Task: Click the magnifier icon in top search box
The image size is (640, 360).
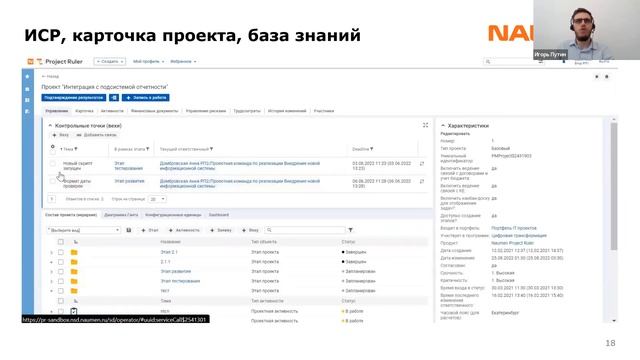Action: pyautogui.click(x=488, y=62)
